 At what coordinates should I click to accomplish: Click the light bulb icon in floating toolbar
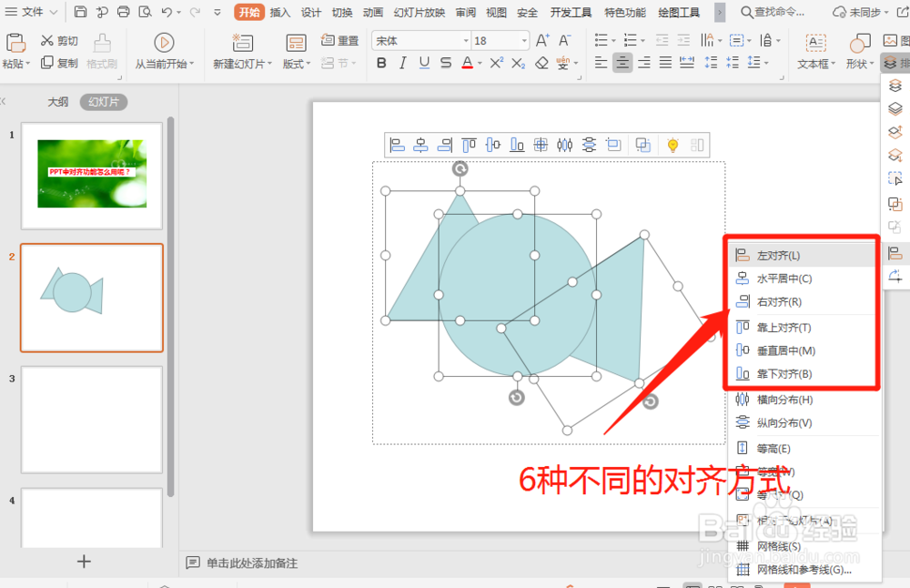(x=672, y=145)
